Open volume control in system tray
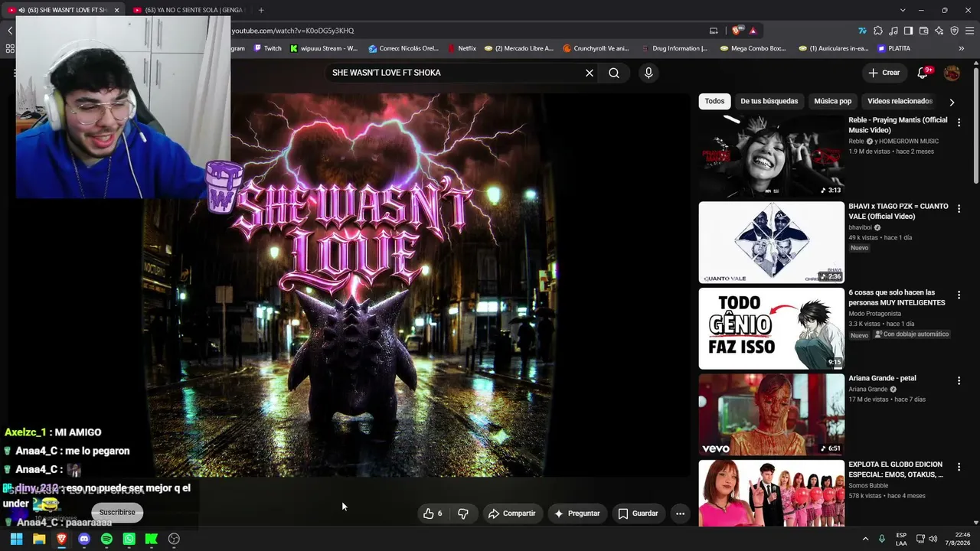 933,539
